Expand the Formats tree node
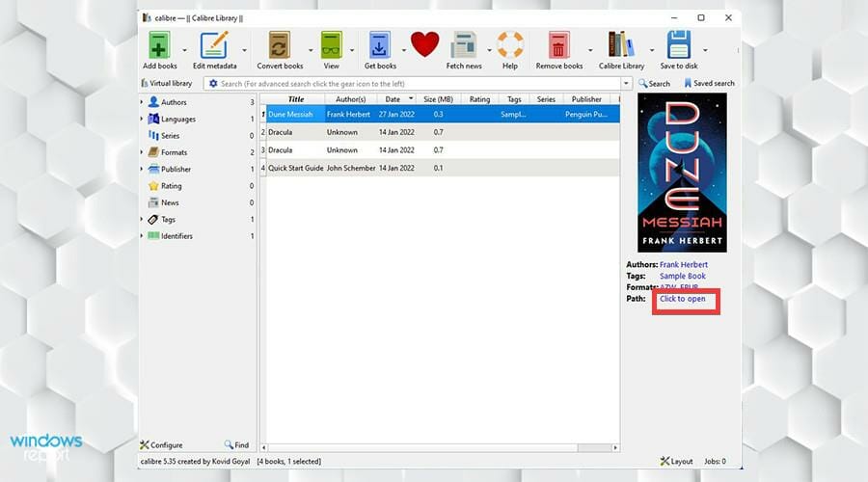The width and height of the screenshot is (868, 482). tap(142, 152)
